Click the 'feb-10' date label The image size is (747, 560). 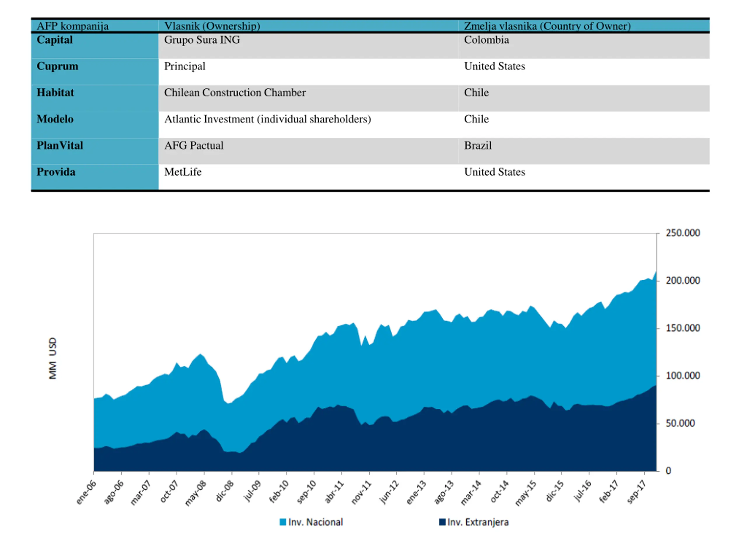click(279, 492)
